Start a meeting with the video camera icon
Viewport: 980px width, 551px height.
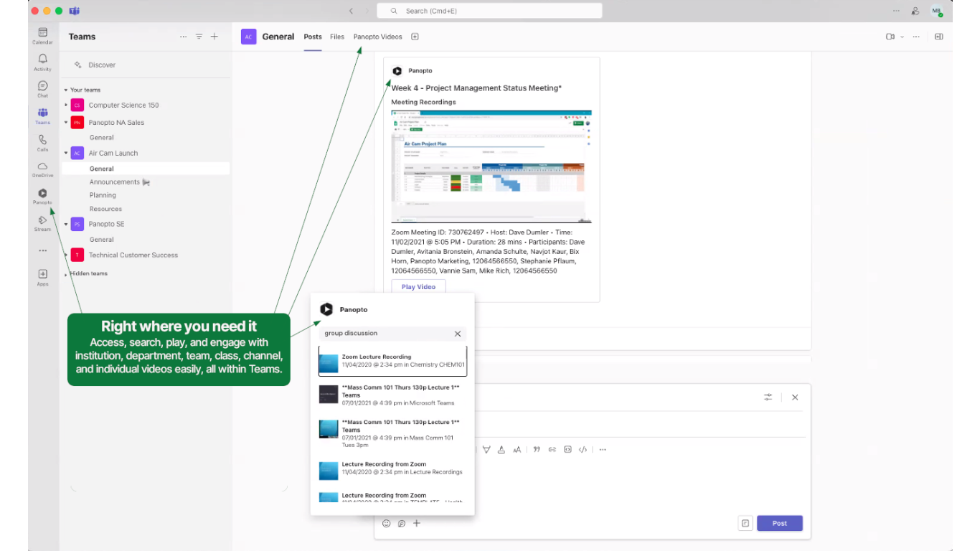[890, 37]
